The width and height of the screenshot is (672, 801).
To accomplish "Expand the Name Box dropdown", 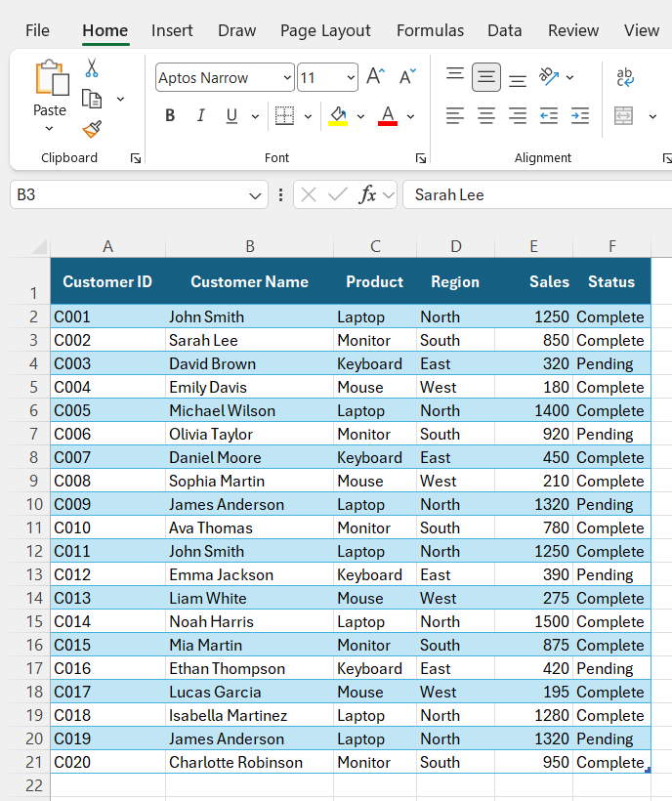I will (x=255, y=195).
